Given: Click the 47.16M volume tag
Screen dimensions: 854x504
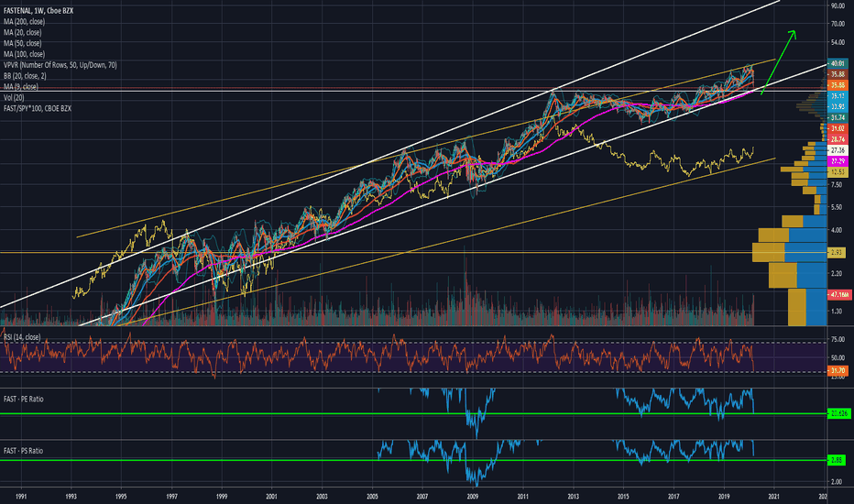Looking at the screenshot, I should tap(839, 295).
